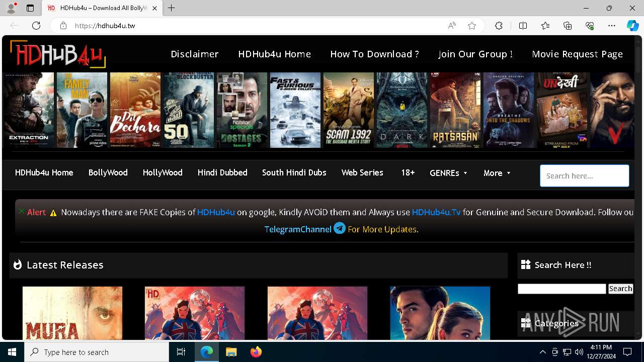
Task: Expand the More dropdown menu
Action: coord(497,173)
